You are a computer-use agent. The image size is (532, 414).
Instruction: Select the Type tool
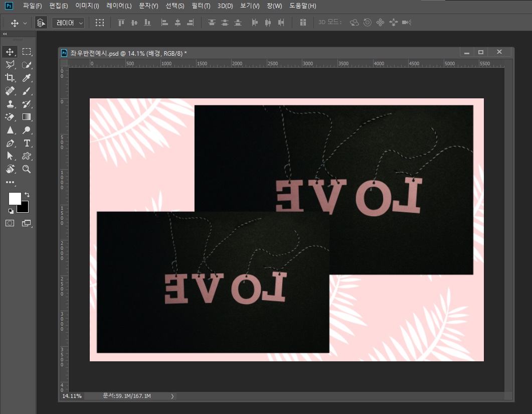[x=27, y=143]
